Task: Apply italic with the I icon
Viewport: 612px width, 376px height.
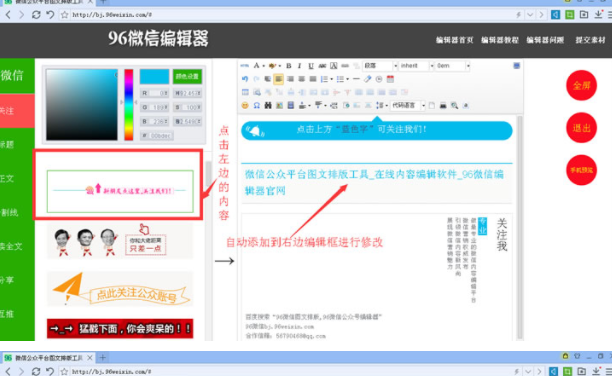Action: coord(299,66)
